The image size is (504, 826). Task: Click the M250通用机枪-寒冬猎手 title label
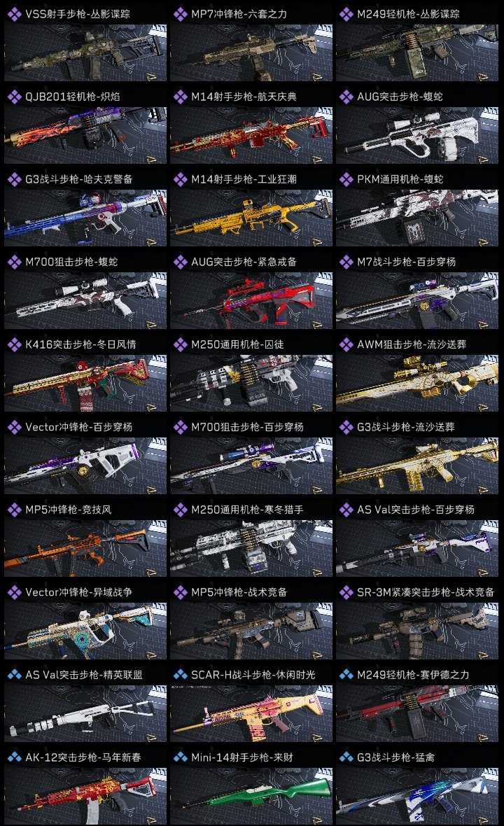(247, 510)
